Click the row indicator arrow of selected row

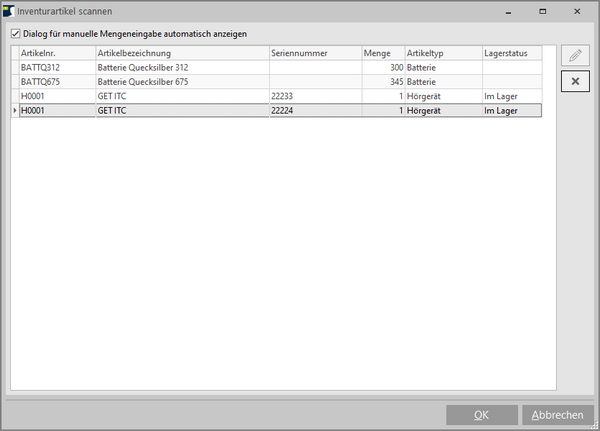[14, 110]
